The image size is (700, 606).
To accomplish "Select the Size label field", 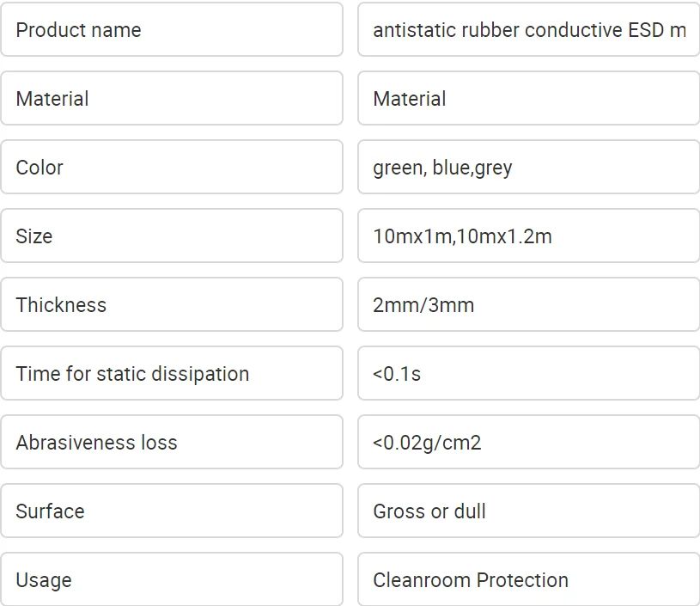I will 172,236.
